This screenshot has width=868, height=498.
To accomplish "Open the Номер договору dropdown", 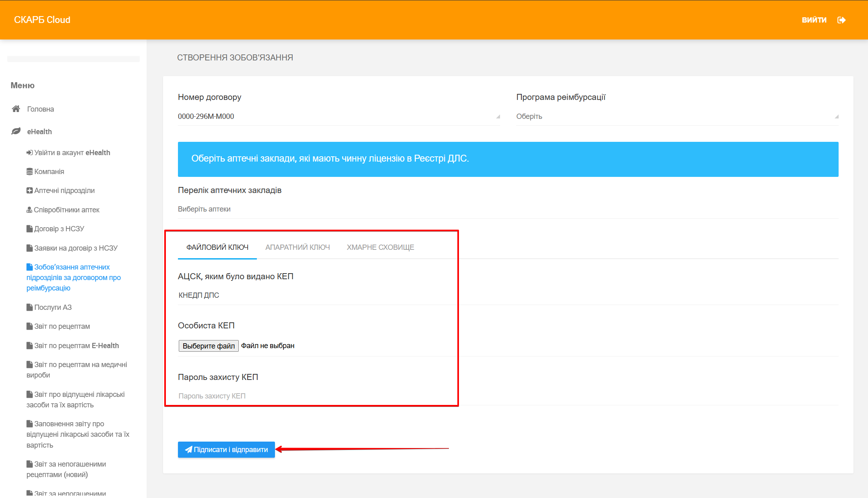I will pos(338,116).
